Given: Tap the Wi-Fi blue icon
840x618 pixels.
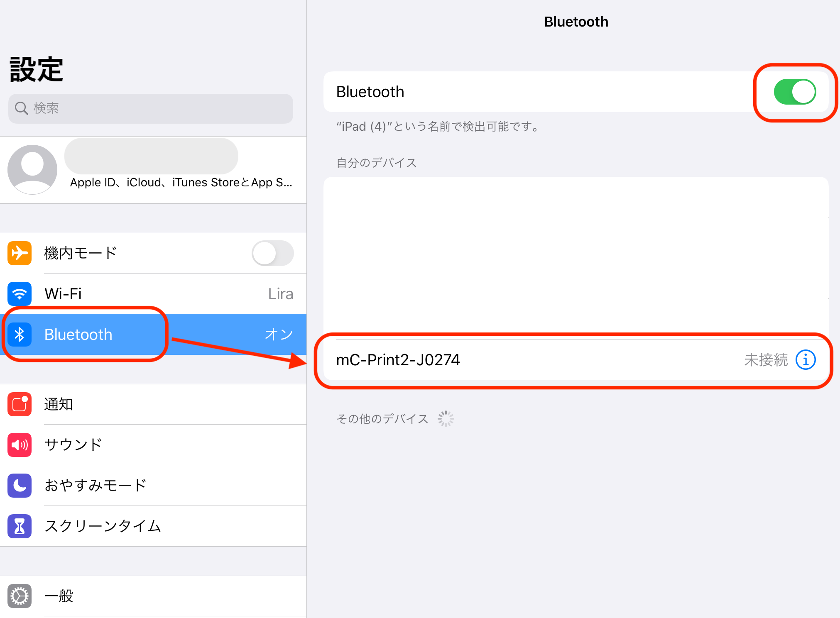Looking at the screenshot, I should [20, 294].
